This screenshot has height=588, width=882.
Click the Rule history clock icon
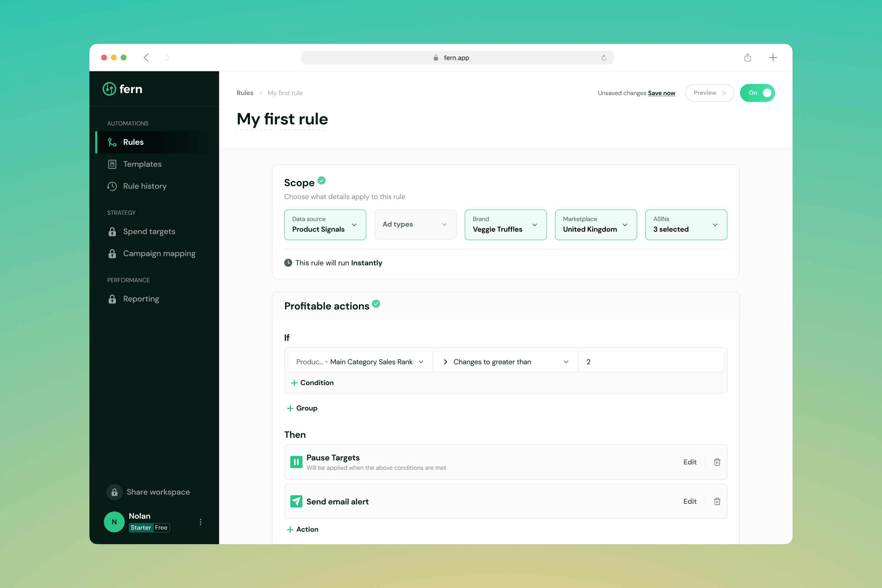click(112, 187)
